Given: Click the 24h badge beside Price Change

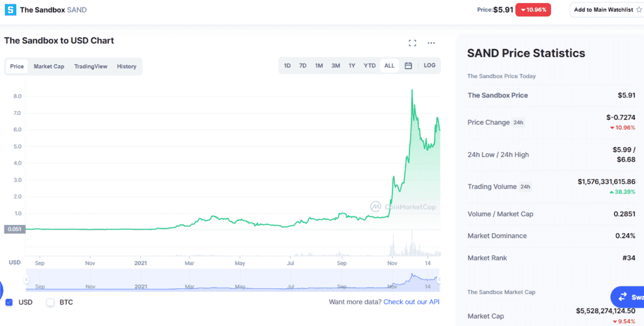Looking at the screenshot, I should coord(518,122).
